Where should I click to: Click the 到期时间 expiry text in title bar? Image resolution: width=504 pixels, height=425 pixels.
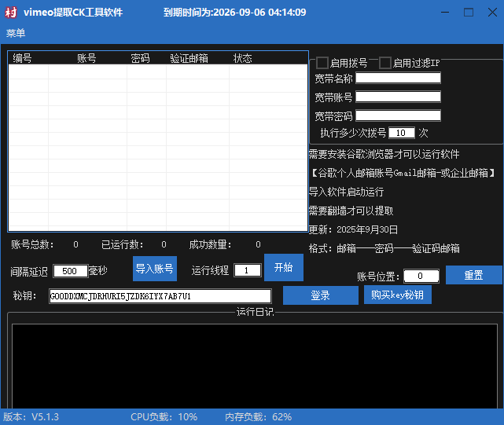pos(234,13)
